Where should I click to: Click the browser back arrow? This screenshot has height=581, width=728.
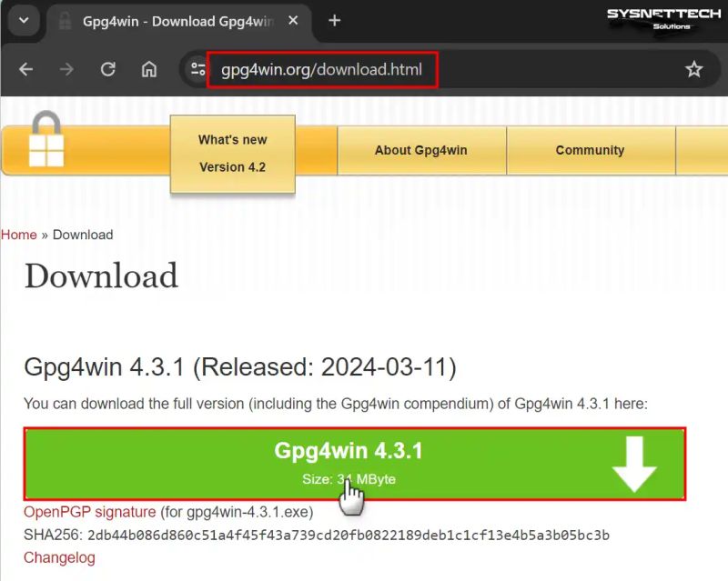(25, 69)
